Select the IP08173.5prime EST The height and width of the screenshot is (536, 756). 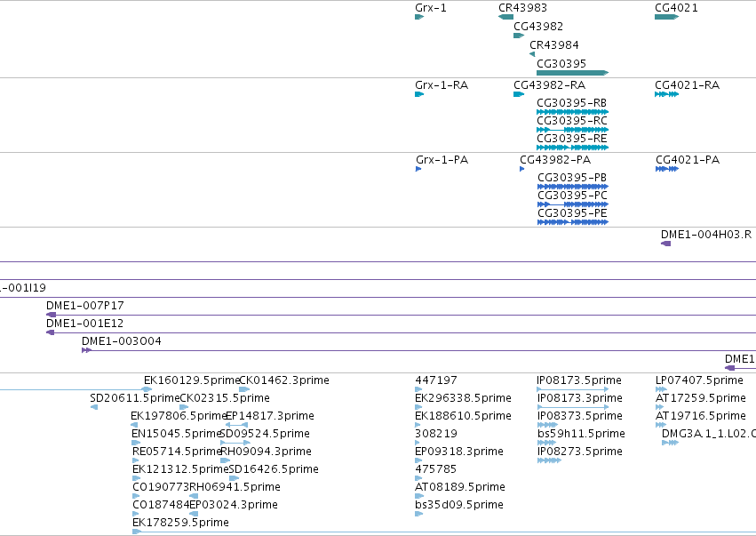pyautogui.click(x=573, y=389)
